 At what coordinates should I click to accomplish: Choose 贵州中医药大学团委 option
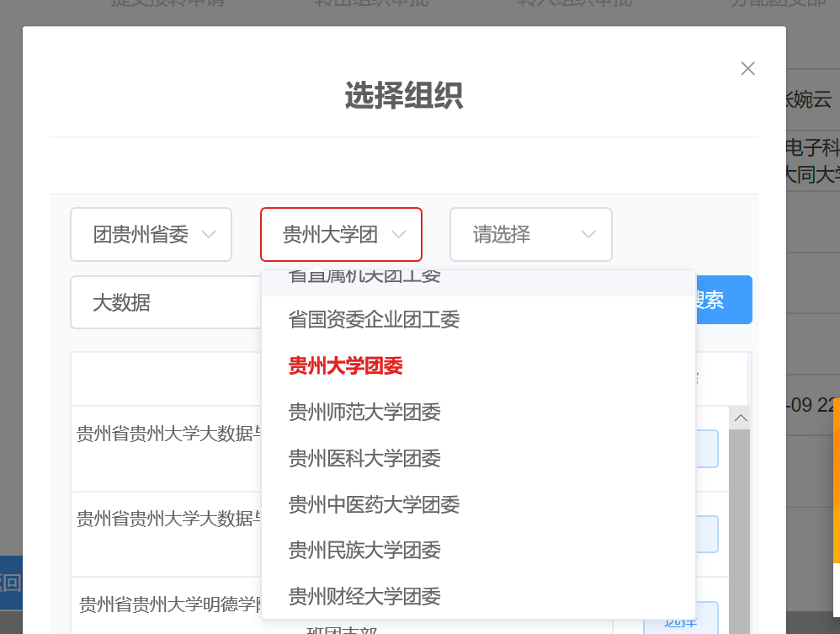tap(374, 505)
